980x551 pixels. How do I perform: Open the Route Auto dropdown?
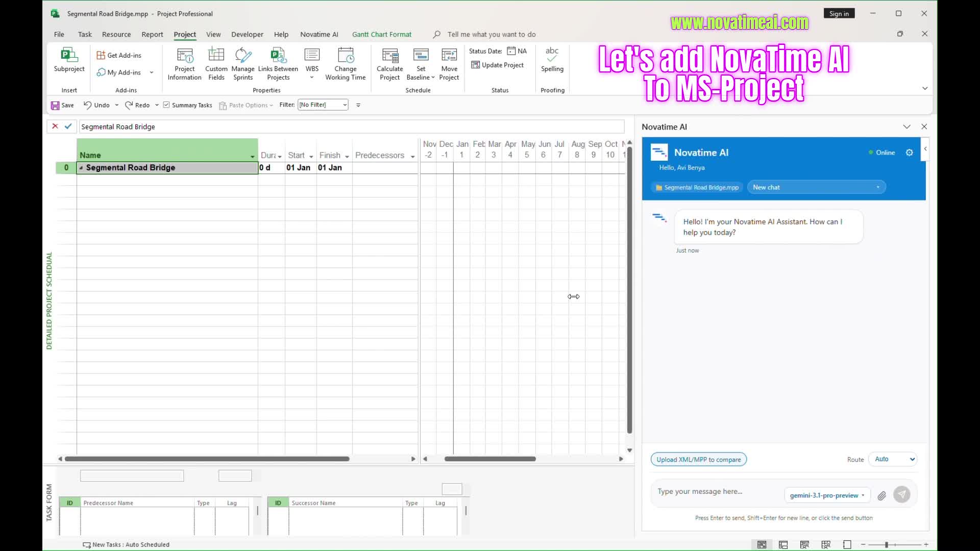point(893,459)
